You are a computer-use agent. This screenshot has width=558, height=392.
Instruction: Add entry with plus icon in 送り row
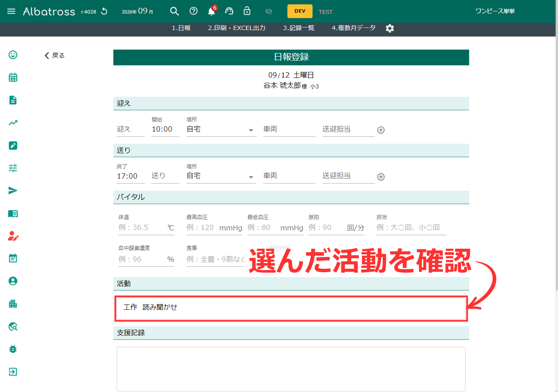coord(381,177)
